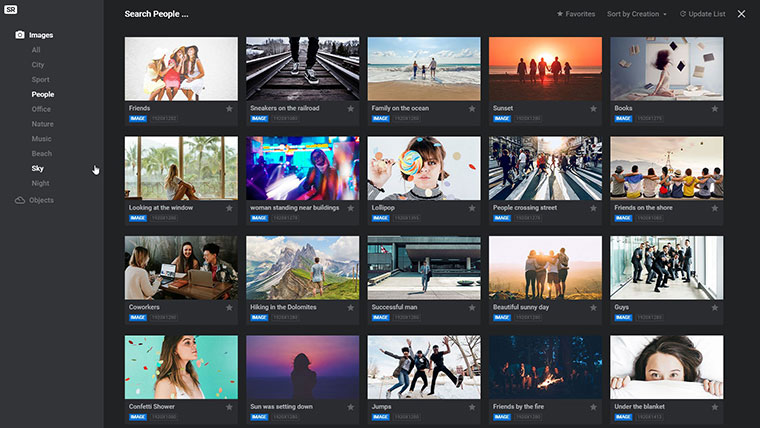Select the Coworkers image thumbnail
Screen dimensions: 760x428
coord(181,267)
